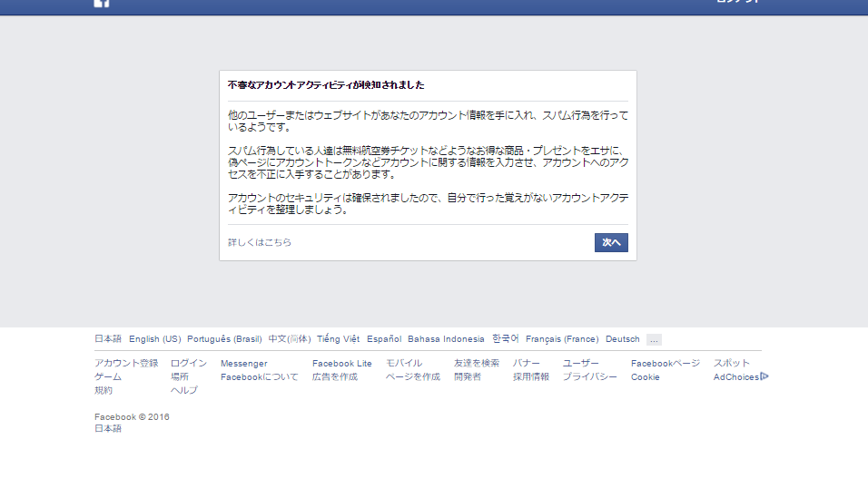
Task: Expand more languages with the … button
Action: (654, 339)
